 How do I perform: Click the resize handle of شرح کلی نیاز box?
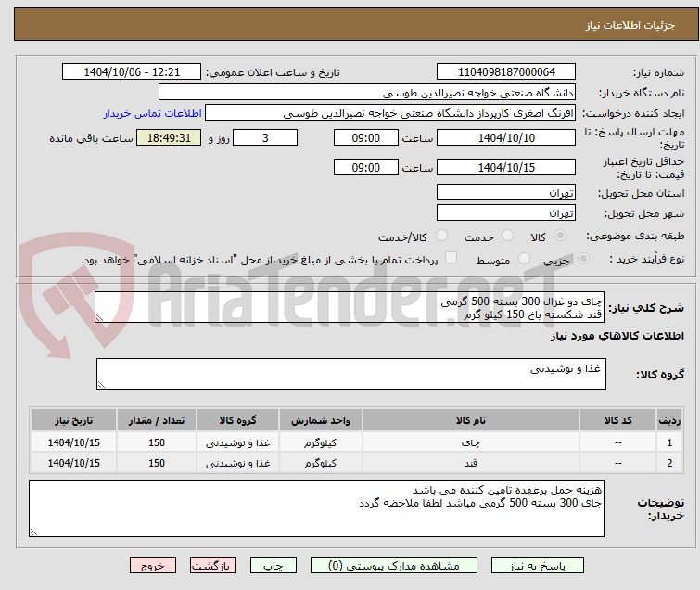pos(99,318)
